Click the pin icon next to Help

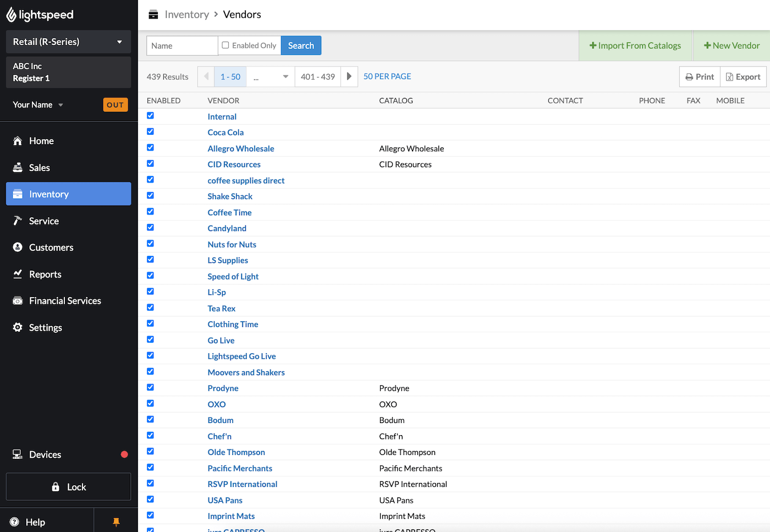[116, 522]
